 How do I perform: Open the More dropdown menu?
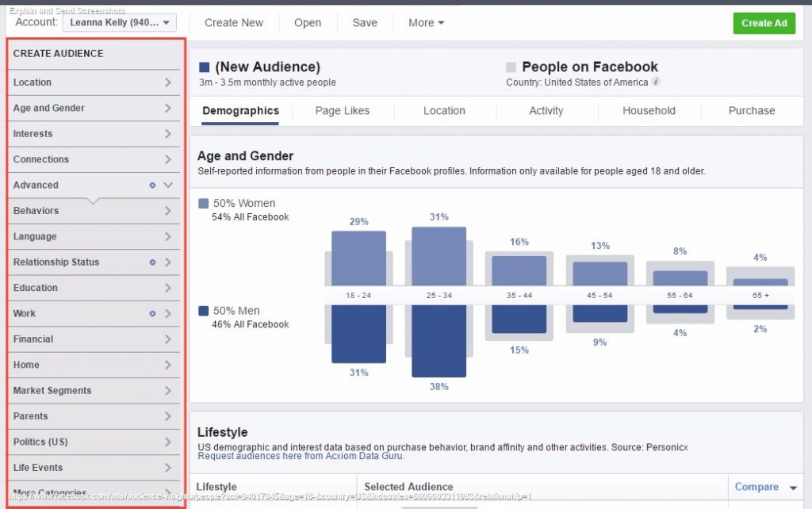click(x=426, y=23)
